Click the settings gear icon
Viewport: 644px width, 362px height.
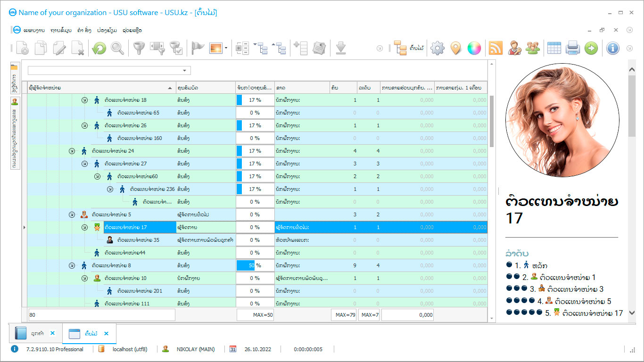point(438,48)
